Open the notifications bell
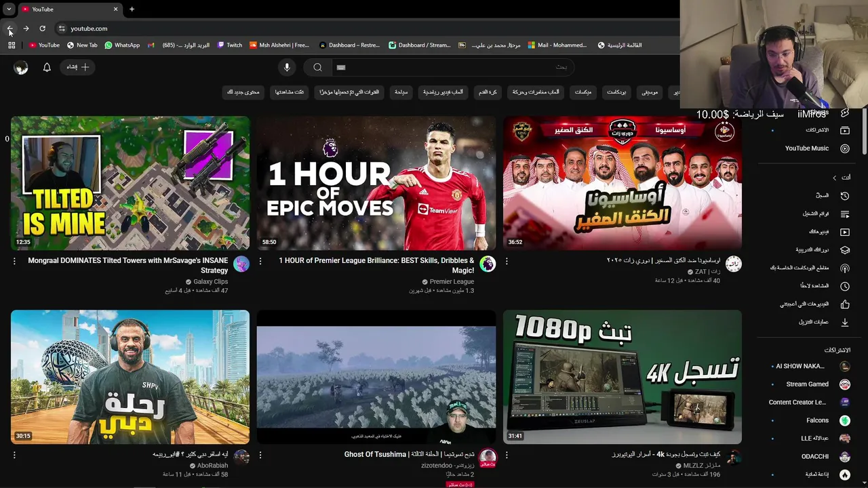The height and width of the screenshot is (488, 868). [47, 67]
